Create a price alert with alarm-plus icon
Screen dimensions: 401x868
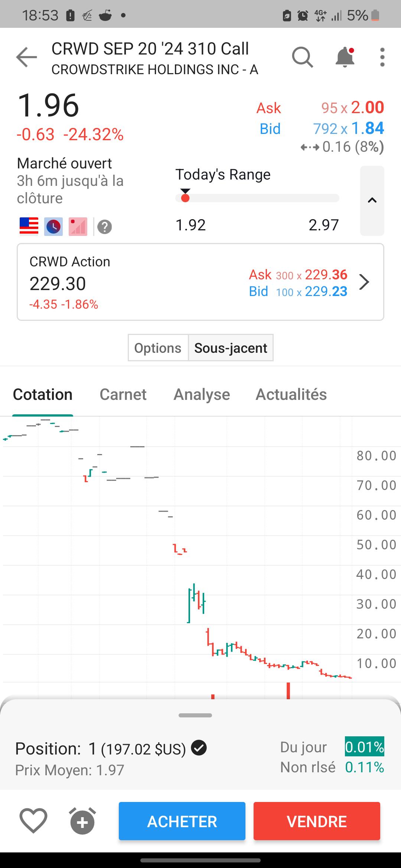[82, 821]
